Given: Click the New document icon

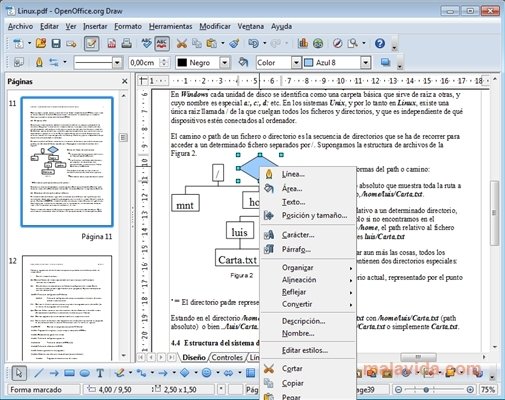Looking at the screenshot, I should click(x=18, y=43).
